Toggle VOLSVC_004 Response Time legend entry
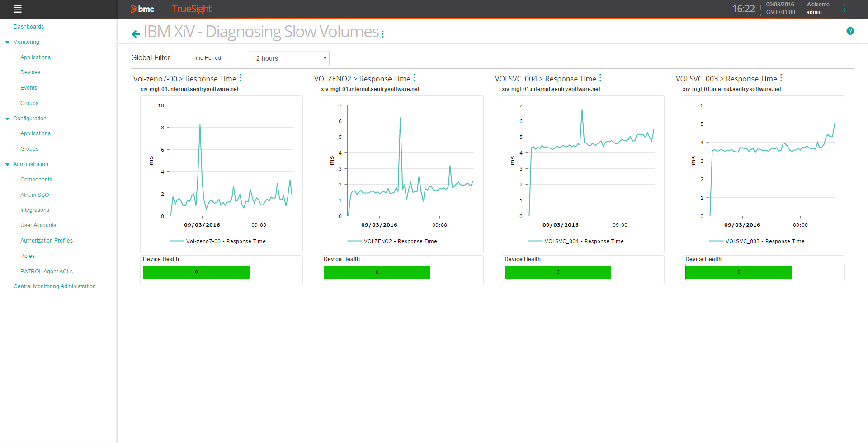The height and width of the screenshot is (443, 868). (576, 241)
